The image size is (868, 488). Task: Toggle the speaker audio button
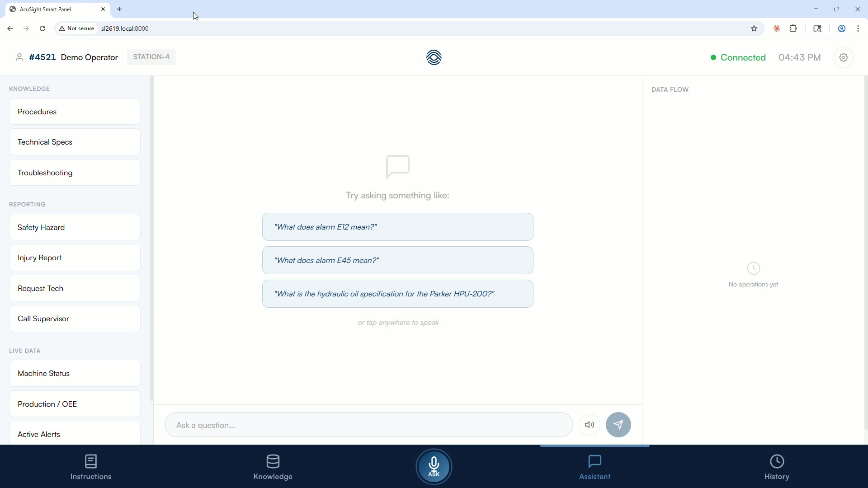click(x=590, y=425)
